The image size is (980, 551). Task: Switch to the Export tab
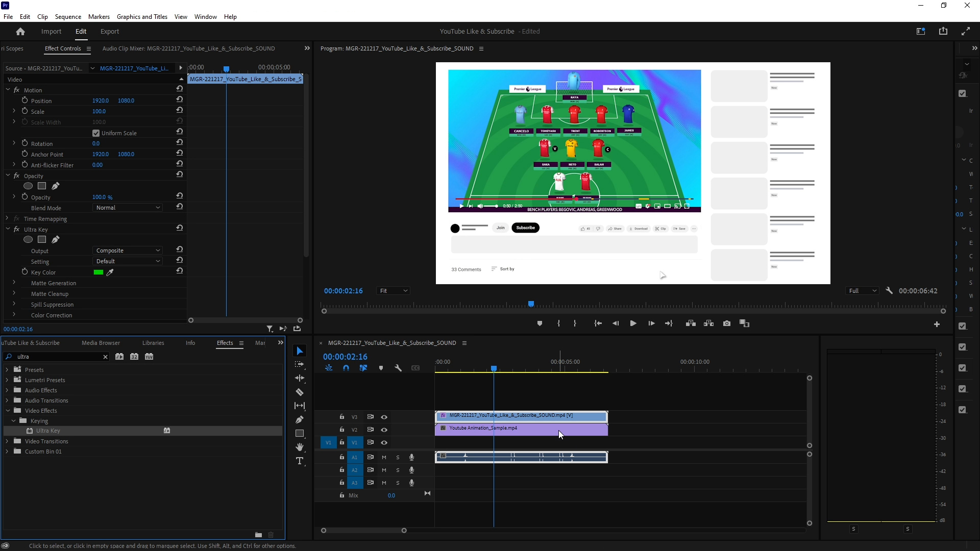pyautogui.click(x=109, y=31)
